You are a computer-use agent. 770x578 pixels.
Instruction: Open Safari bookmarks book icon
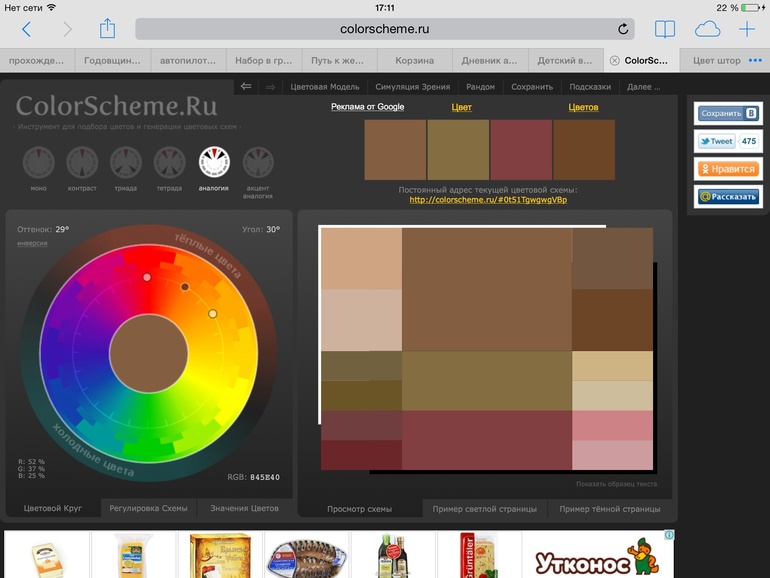pyautogui.click(x=665, y=29)
